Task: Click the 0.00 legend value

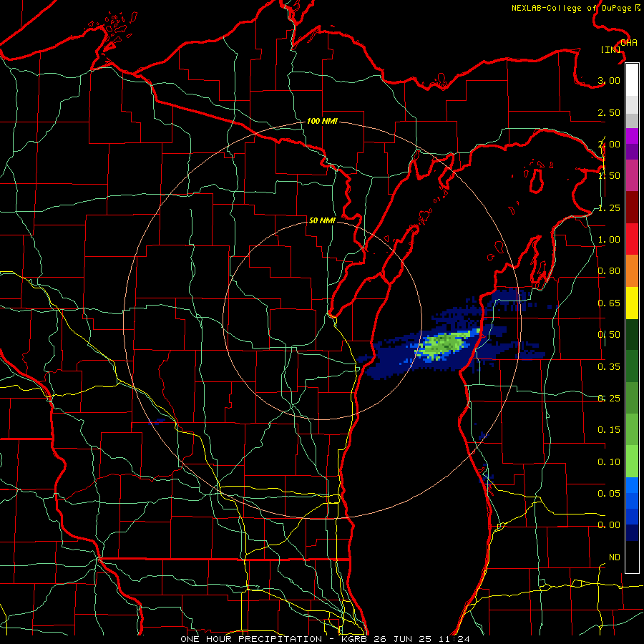Action: [x=609, y=525]
